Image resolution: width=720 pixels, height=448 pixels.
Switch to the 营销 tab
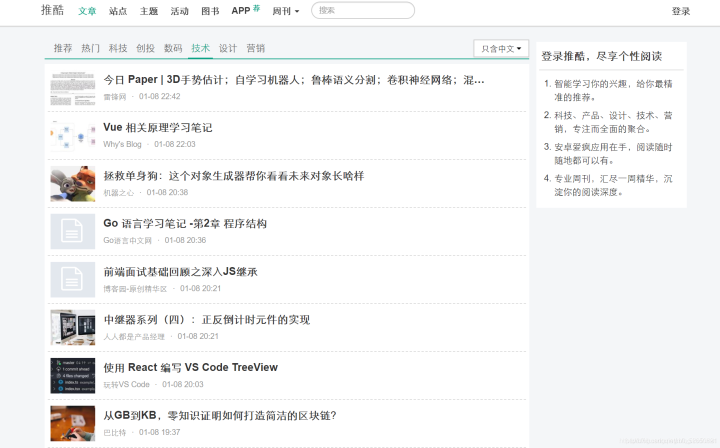255,48
